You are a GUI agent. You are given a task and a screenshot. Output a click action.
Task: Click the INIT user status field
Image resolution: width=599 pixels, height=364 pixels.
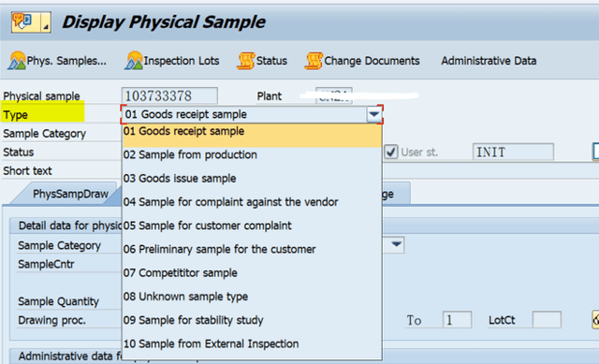(x=513, y=152)
